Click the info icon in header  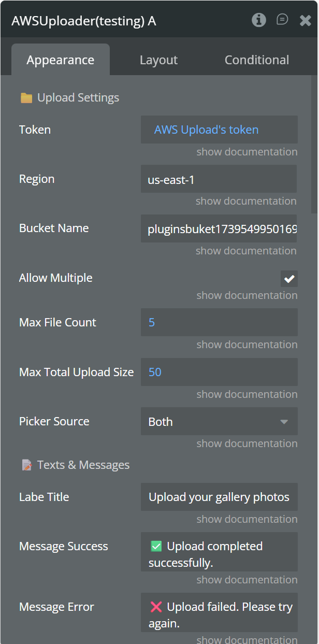tap(258, 20)
